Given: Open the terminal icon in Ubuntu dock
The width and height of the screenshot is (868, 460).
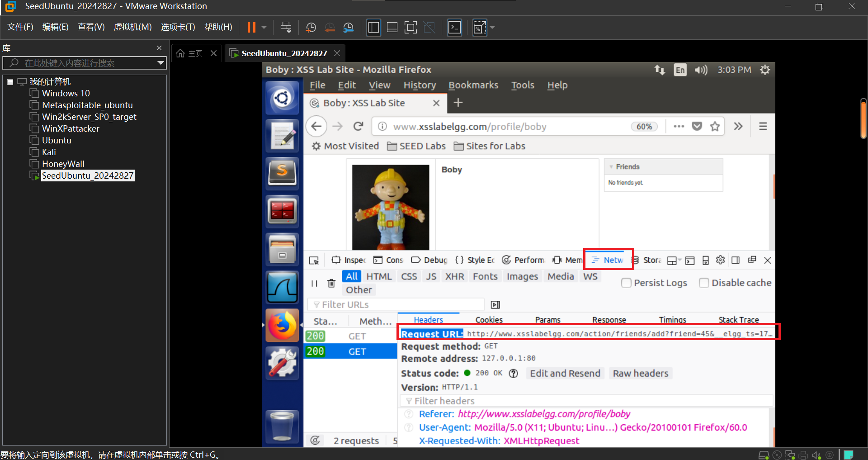Looking at the screenshot, I should (282, 211).
